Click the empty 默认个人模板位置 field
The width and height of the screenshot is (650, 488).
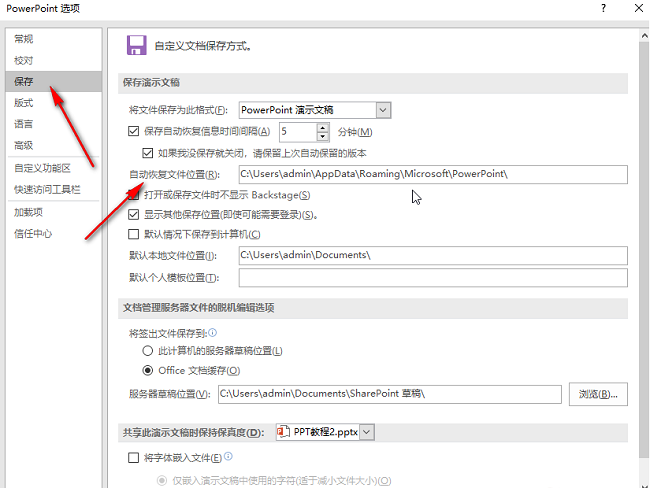(433, 278)
